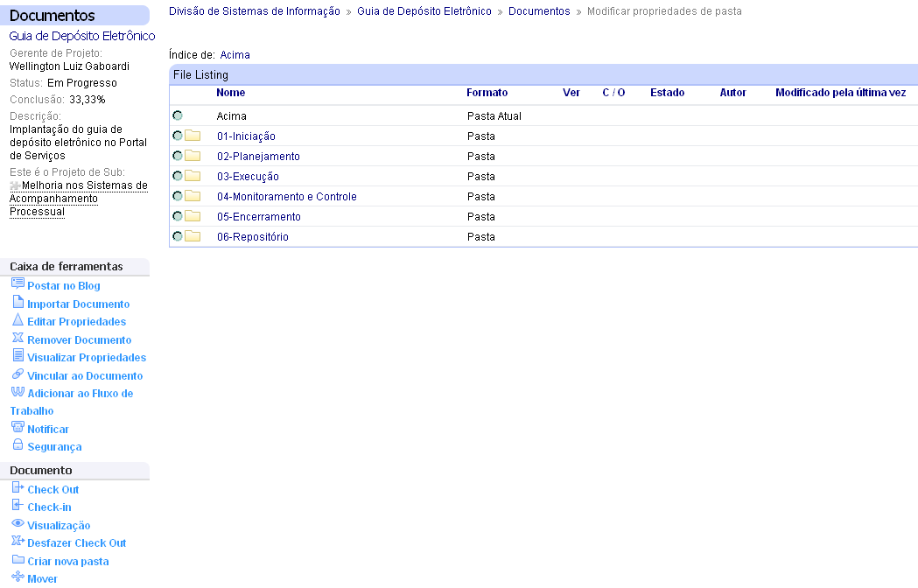Click the Criar nova pasta folder icon
Viewport: 918px width, 588px height.
click(x=18, y=559)
